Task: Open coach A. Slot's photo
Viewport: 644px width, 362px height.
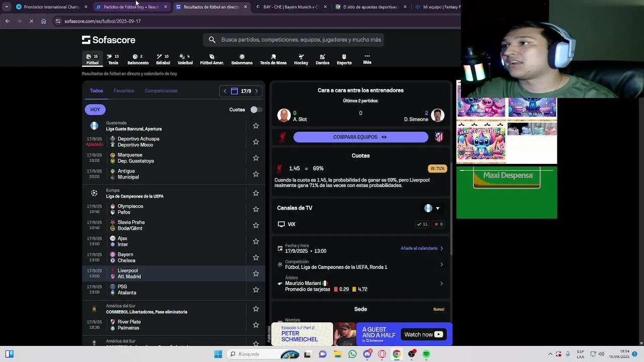Action: pyautogui.click(x=284, y=115)
